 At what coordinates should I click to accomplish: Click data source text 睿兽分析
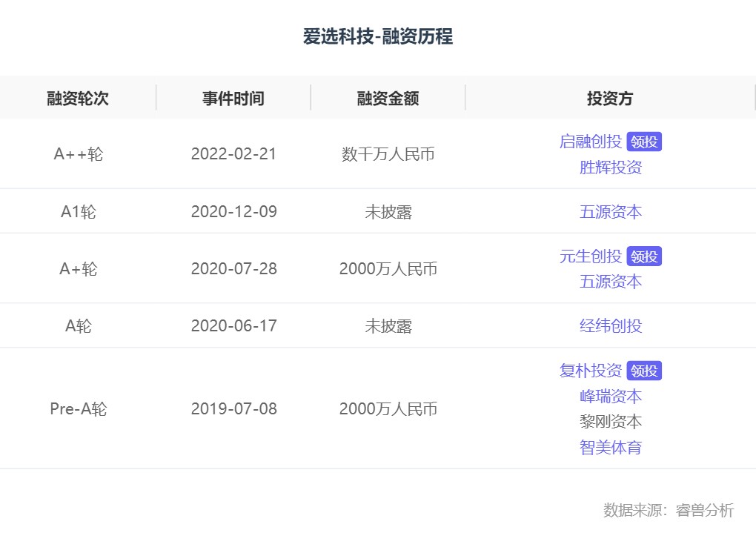(705, 510)
